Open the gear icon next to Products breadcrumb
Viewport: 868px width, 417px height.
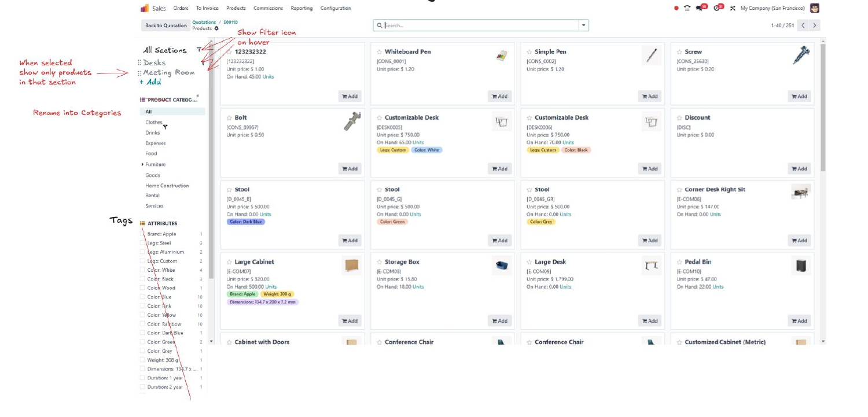[x=216, y=28]
